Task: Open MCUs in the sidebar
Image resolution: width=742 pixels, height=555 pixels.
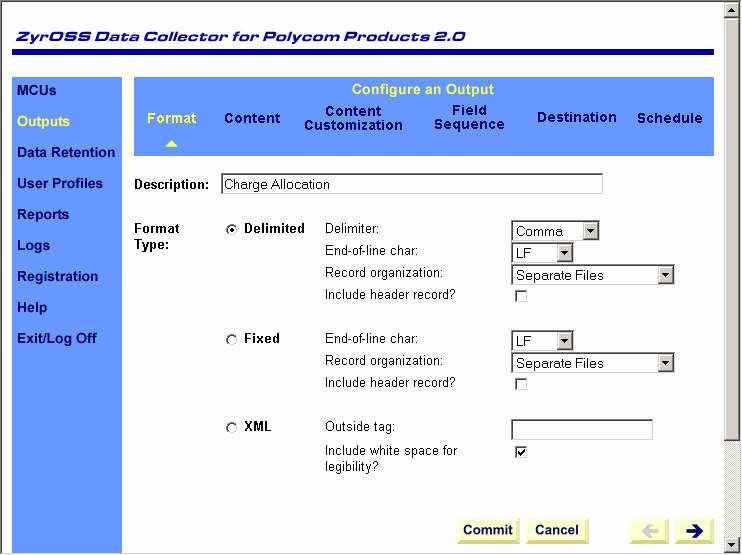Action: pyautogui.click(x=36, y=90)
